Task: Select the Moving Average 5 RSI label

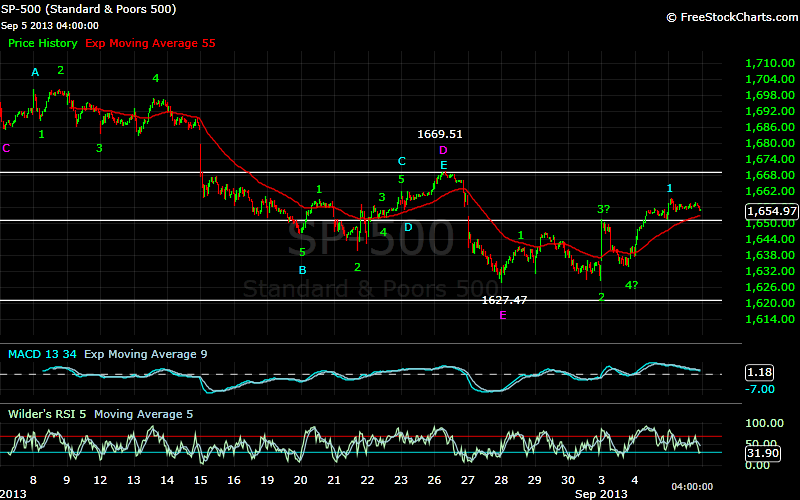Action: [x=143, y=414]
